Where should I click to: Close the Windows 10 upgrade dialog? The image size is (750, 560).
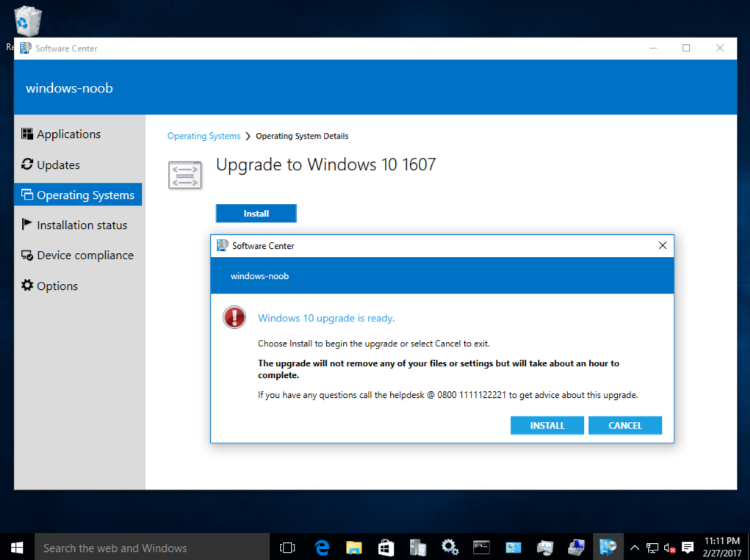(x=663, y=246)
